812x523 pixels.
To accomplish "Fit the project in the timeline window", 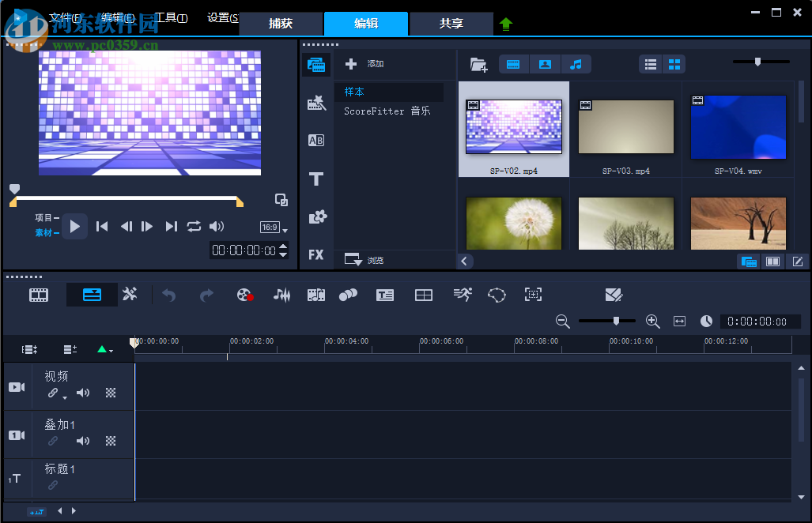I will [x=679, y=321].
